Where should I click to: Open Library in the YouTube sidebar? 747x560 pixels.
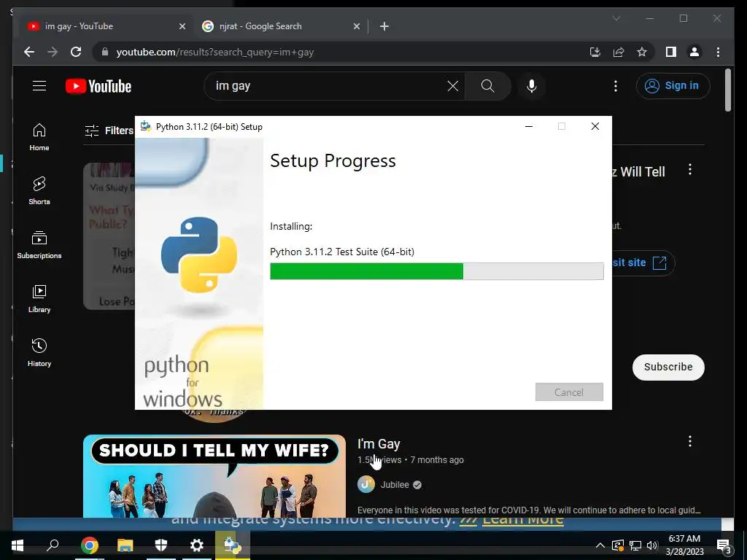click(x=39, y=298)
